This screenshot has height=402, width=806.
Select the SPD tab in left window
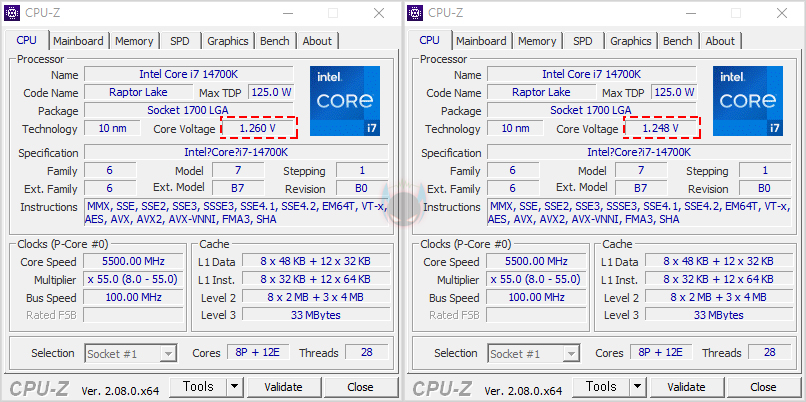point(180,41)
